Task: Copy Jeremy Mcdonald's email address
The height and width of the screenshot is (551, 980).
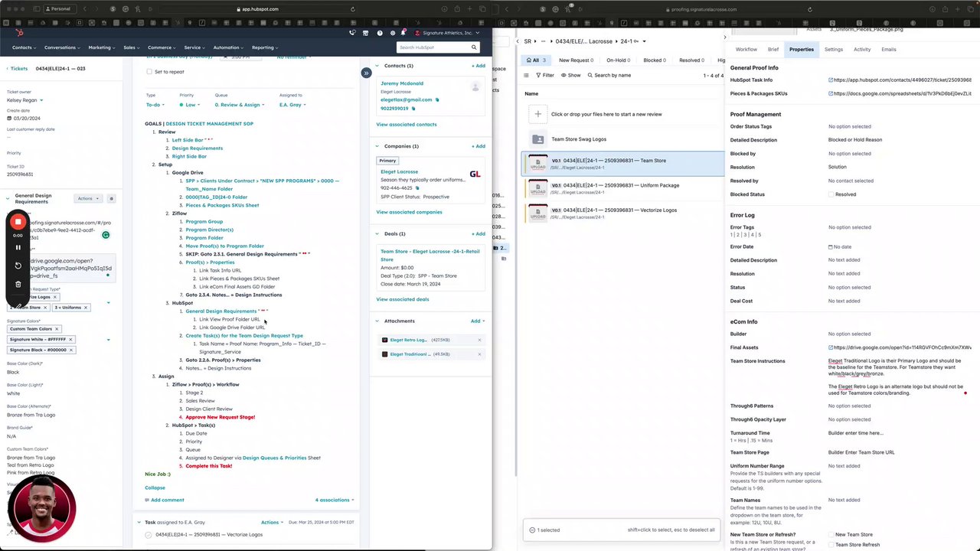Action: pos(437,99)
